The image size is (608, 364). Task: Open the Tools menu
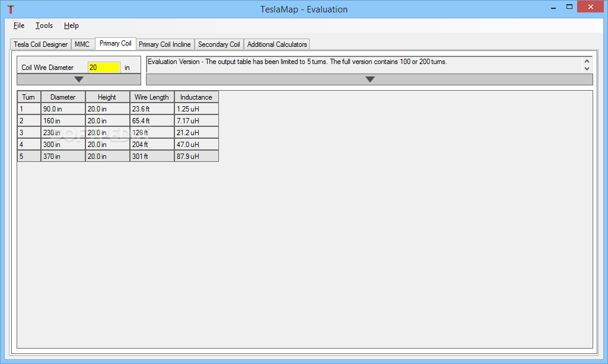(x=44, y=25)
